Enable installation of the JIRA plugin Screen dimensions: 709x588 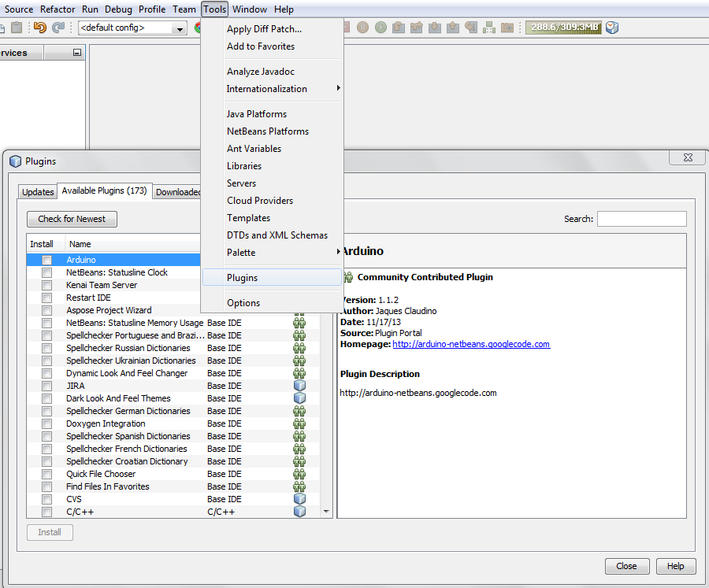[46, 386]
